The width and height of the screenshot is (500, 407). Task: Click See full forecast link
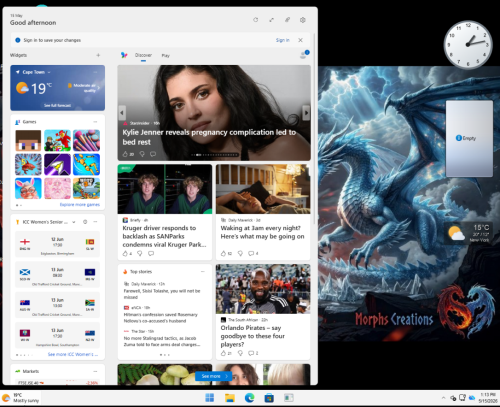tap(57, 105)
